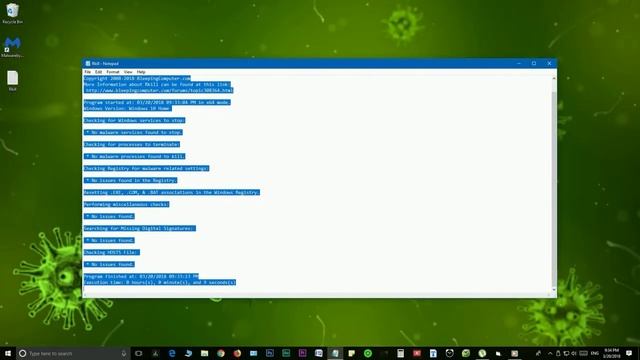Open the File menu in Notepad
This screenshot has height=360, width=640.
tap(88, 72)
